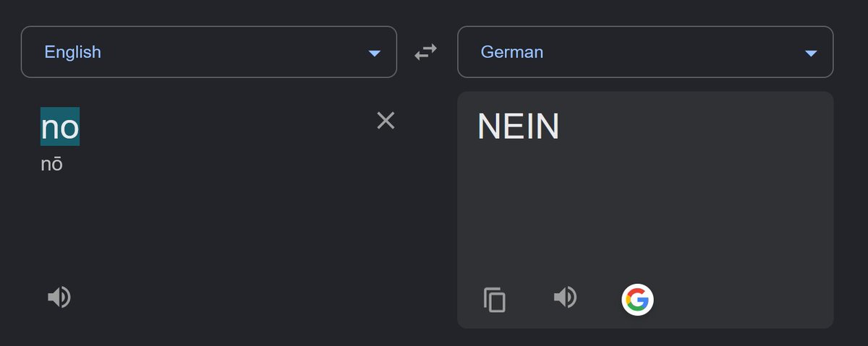Copy the German translation

[495, 299]
